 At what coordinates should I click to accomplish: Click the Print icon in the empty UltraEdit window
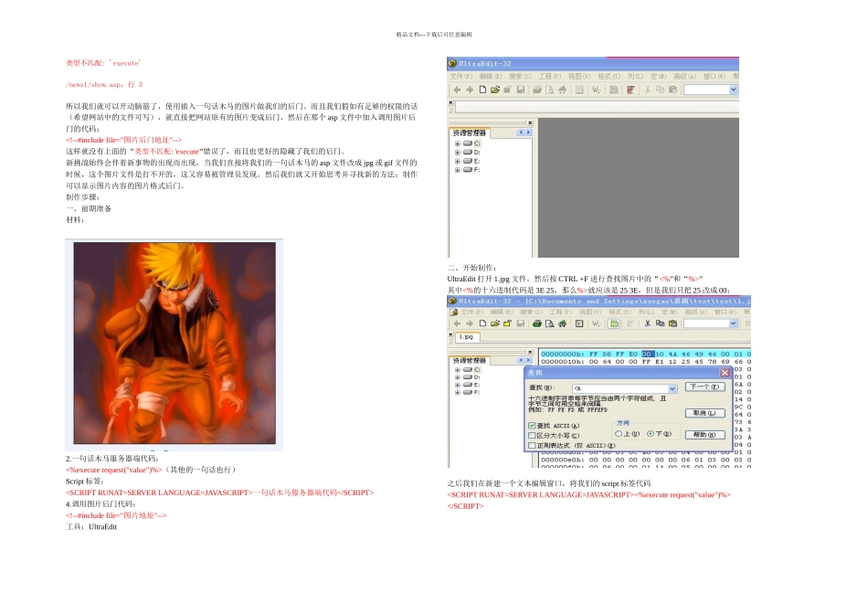(x=537, y=90)
